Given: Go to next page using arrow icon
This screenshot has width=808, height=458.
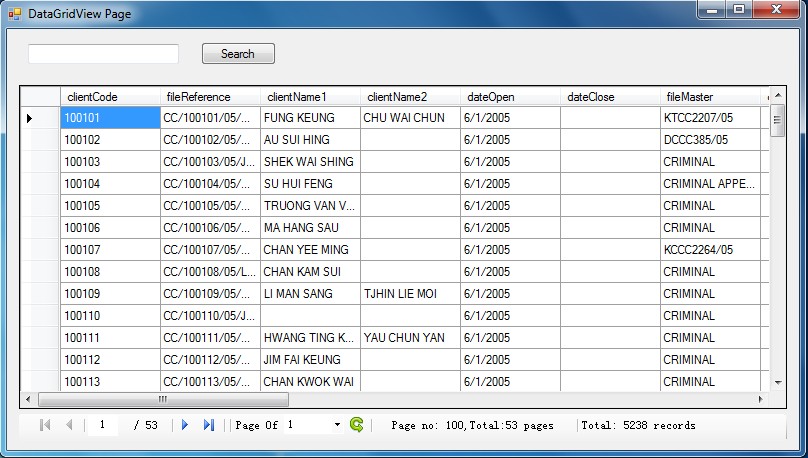Looking at the screenshot, I should coord(185,425).
